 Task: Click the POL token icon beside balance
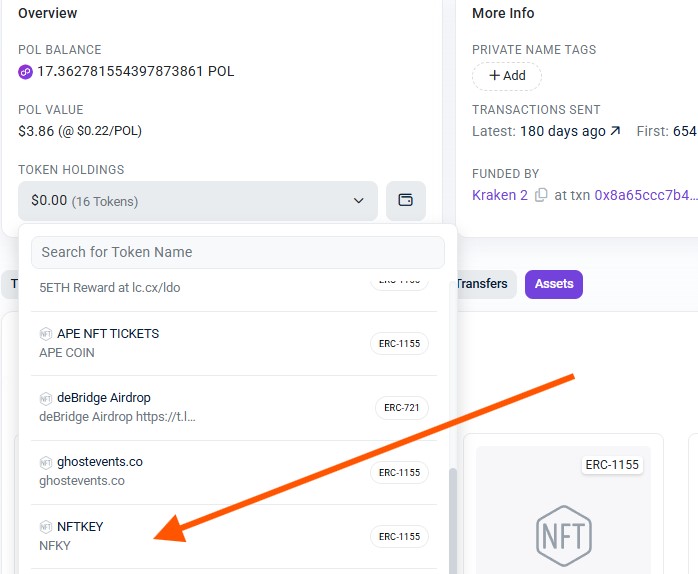click(x=26, y=72)
